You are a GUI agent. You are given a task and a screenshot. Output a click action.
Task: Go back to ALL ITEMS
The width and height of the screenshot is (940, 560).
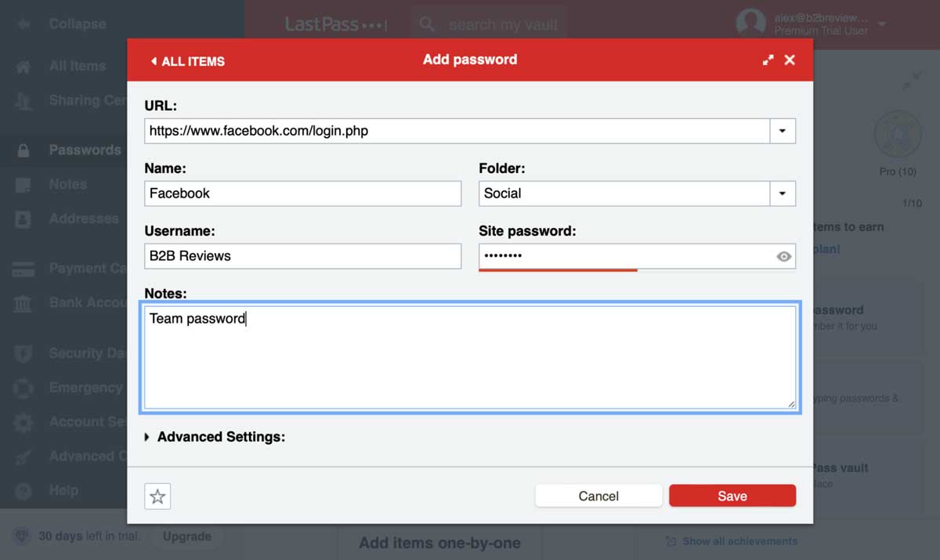pyautogui.click(x=186, y=60)
